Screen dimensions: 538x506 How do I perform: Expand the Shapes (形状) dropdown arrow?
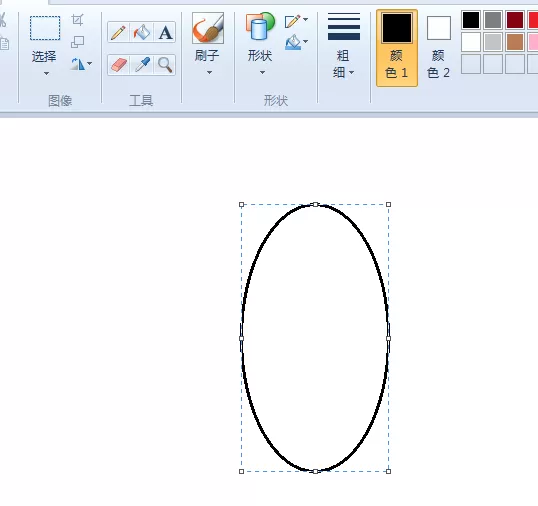tap(262, 72)
